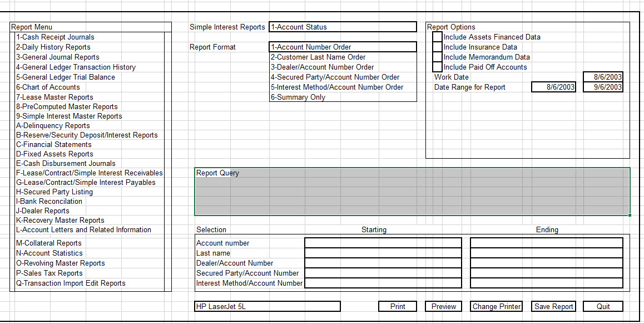Click the Work Date value field
Viewport: 644px width, 323px height.
(x=603, y=77)
